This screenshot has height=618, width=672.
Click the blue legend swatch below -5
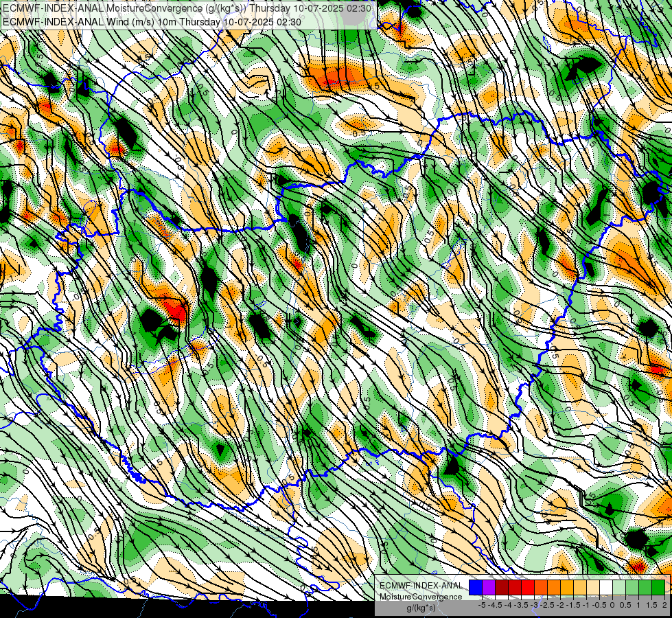[x=476, y=588]
